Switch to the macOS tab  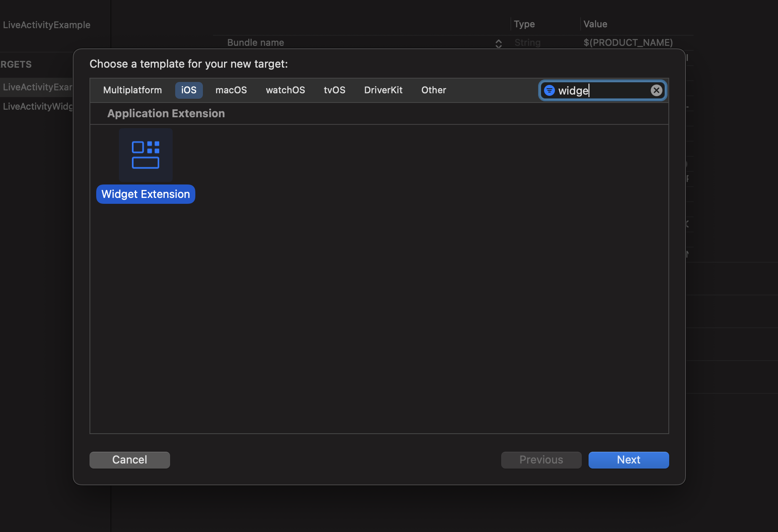(x=231, y=90)
